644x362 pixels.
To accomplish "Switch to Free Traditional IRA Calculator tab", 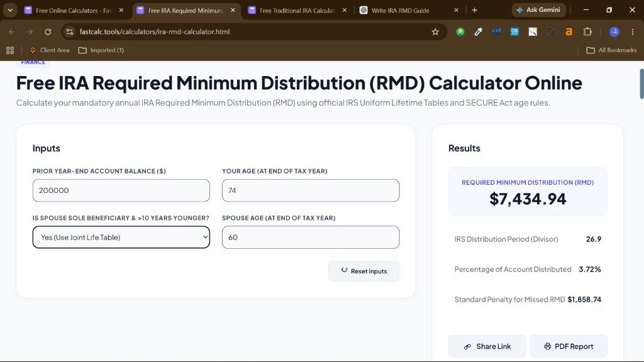I will coord(297,10).
